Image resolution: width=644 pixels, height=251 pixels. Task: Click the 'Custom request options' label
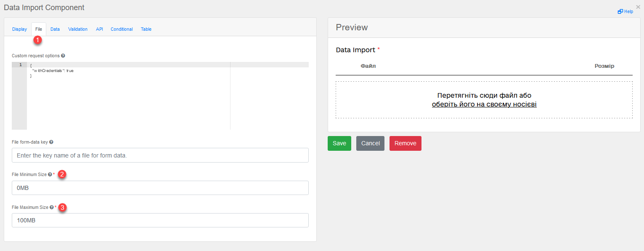36,56
